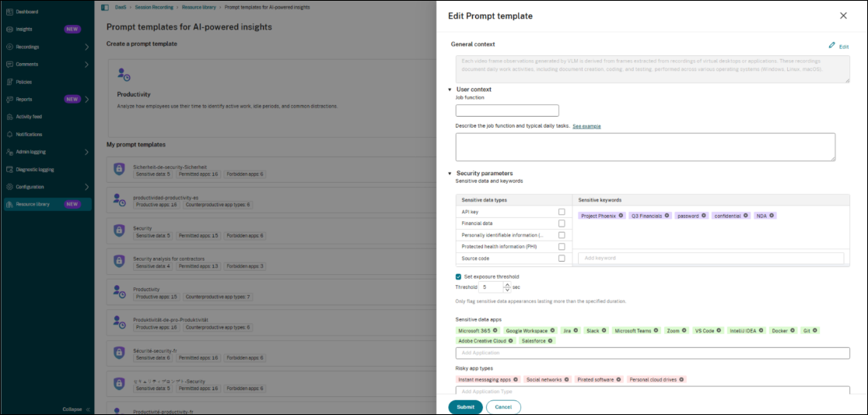Screen dimensions: 868x415
Task: Go to Policies in the sidebar
Action: 24,82
